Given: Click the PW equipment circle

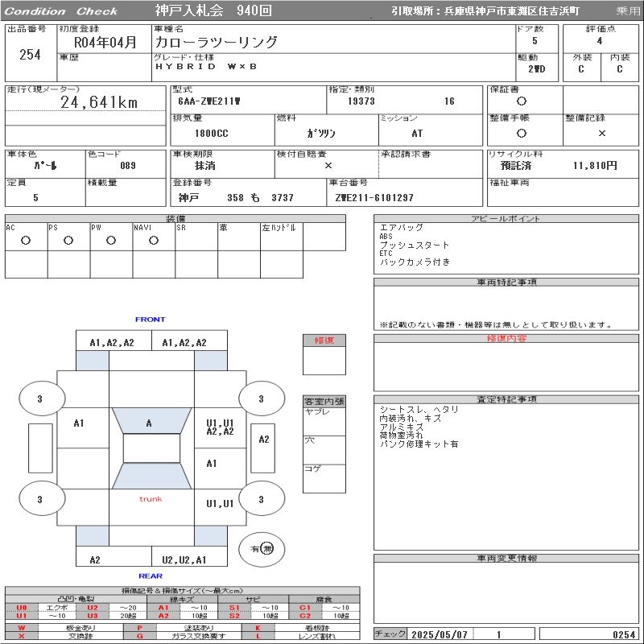Looking at the screenshot, I should 111,240.
